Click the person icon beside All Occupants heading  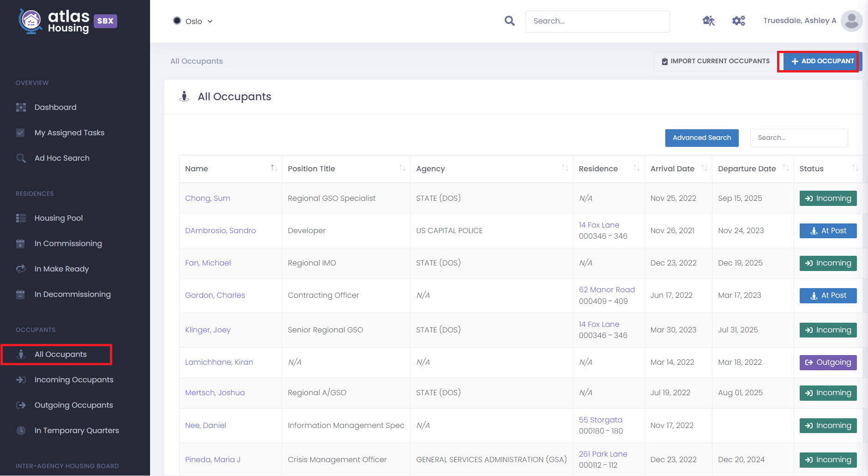pyautogui.click(x=184, y=96)
